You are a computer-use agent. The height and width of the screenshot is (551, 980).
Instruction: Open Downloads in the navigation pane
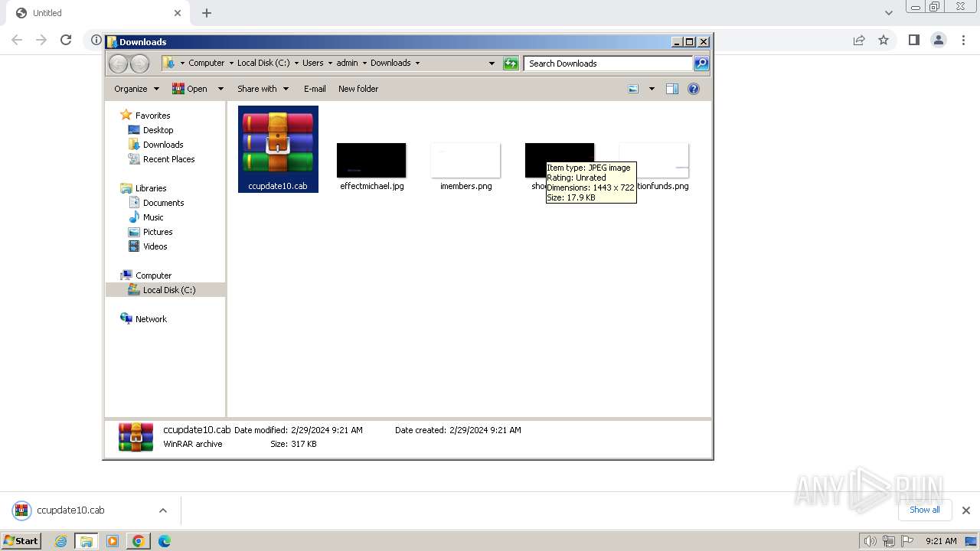[x=163, y=145]
